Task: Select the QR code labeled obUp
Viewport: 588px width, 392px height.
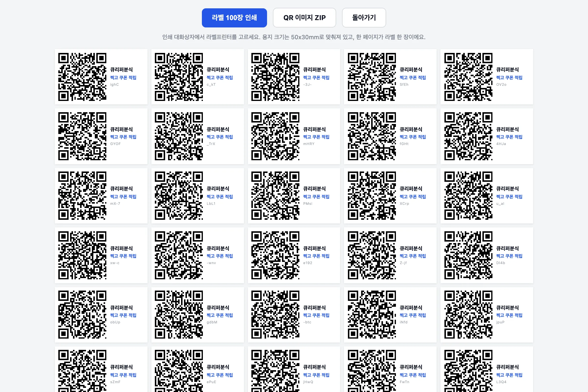Action: tap(82, 315)
